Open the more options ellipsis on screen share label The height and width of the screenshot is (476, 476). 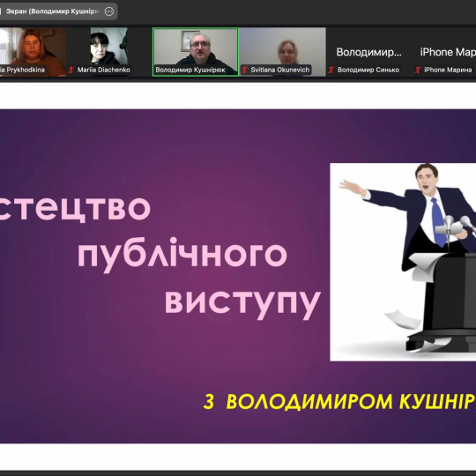pos(108,11)
